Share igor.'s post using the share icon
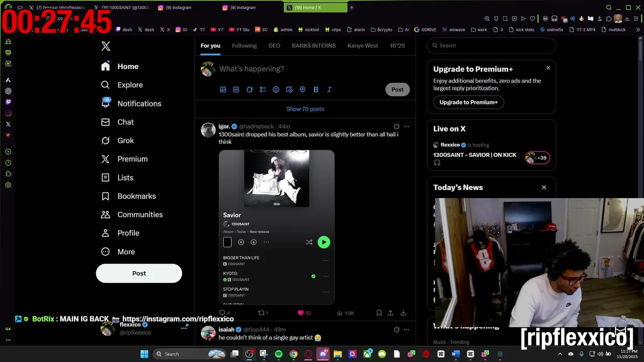Viewport: 644px width, 362px height. coord(390,313)
